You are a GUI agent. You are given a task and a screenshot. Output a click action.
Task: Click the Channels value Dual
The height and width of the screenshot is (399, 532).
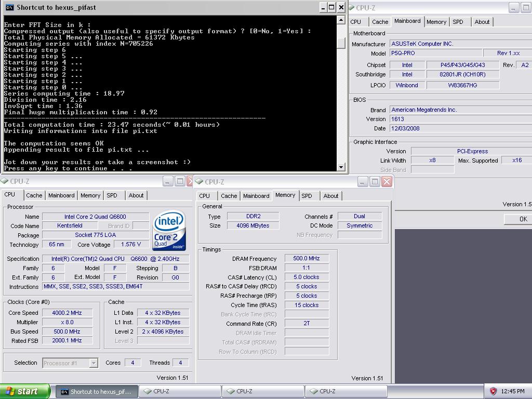360,216
